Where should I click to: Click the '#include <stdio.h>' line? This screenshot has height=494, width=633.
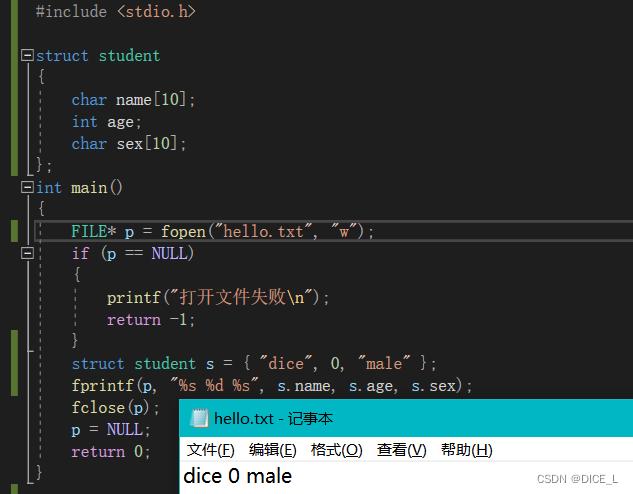tap(115, 11)
